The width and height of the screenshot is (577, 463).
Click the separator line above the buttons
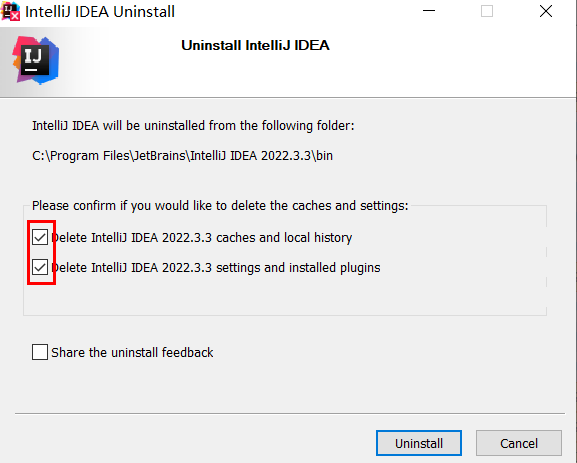coord(290,413)
